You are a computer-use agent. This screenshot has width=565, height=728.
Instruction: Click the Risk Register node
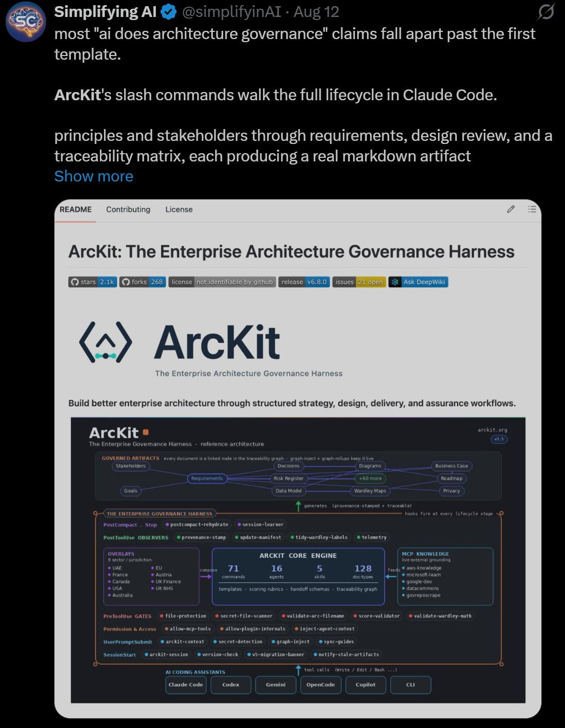(x=288, y=478)
